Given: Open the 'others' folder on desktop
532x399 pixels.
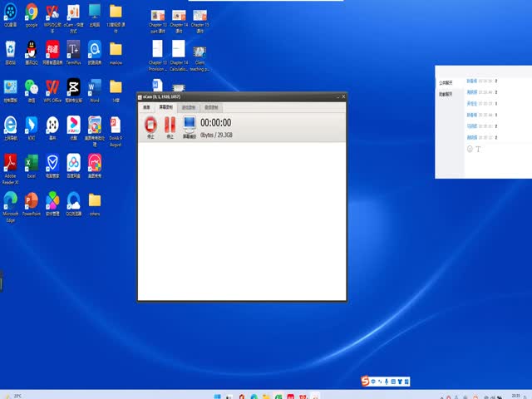Looking at the screenshot, I should point(95,202).
